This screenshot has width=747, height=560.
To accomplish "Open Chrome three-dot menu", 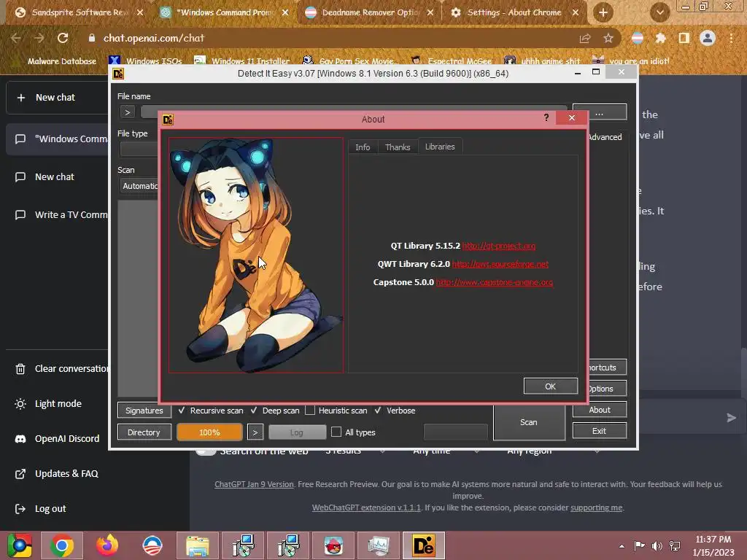I will [x=731, y=38].
